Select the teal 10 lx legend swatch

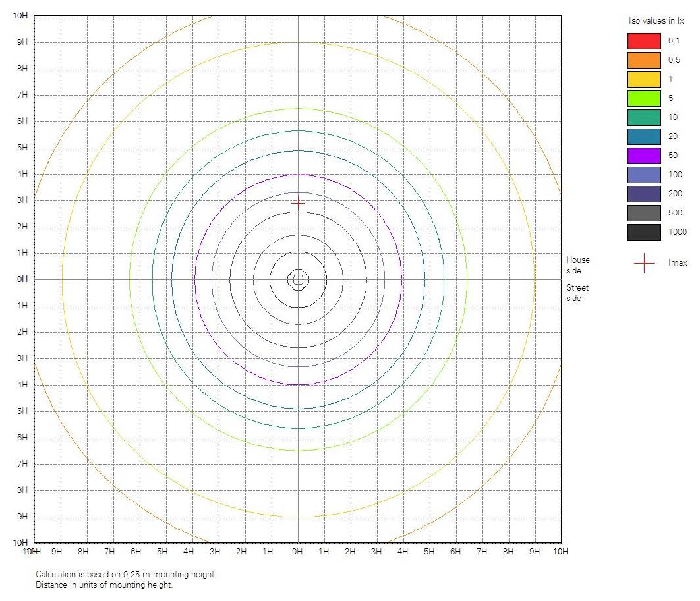(644, 117)
